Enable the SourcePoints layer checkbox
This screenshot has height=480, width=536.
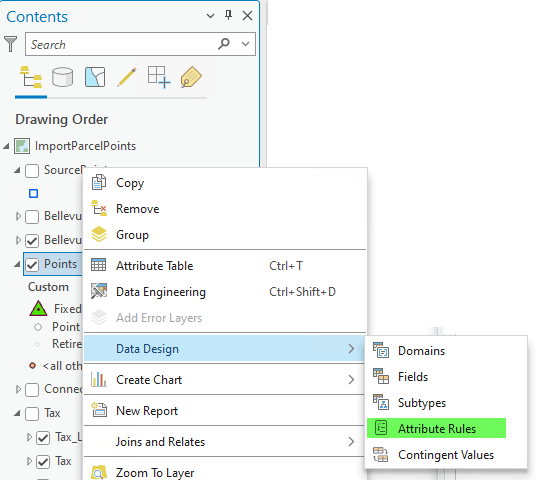click(x=32, y=171)
